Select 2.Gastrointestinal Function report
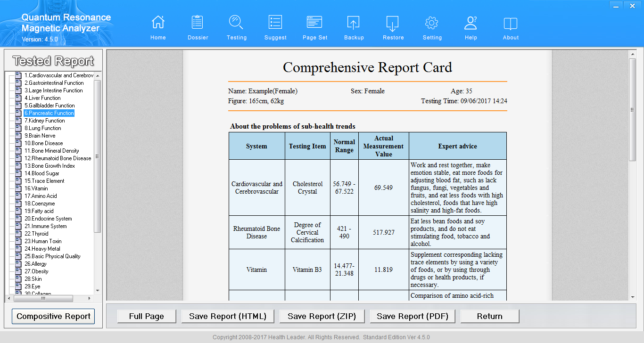 point(54,83)
